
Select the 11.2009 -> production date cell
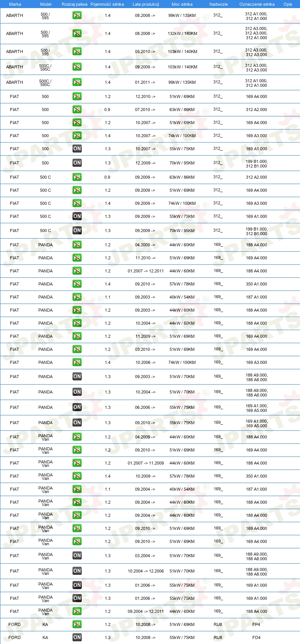(145, 336)
